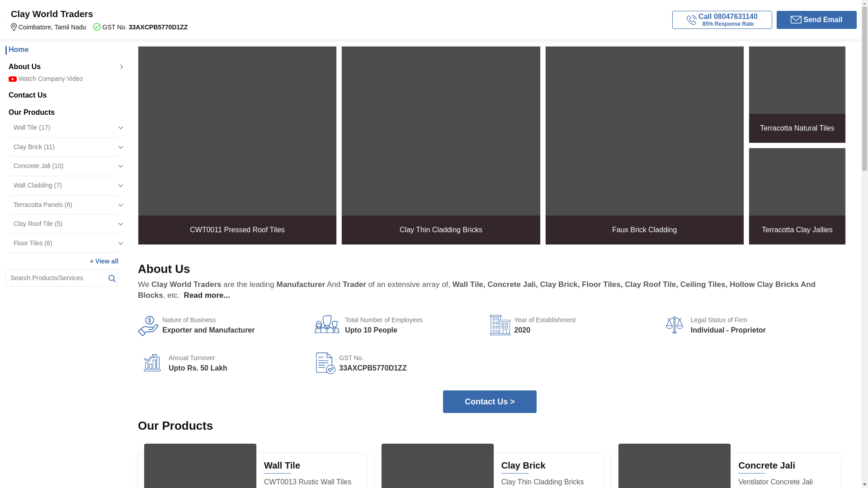Open Terracotta Panels (6) category link

[43, 205]
